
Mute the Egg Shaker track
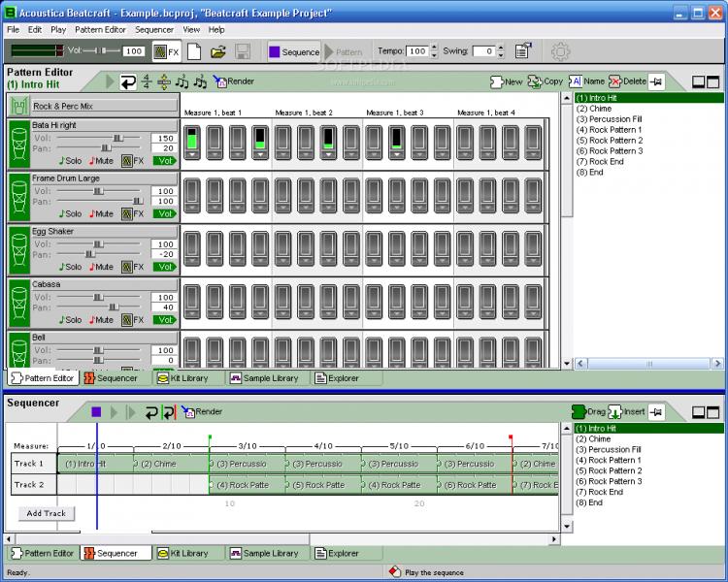pyautogui.click(x=101, y=267)
